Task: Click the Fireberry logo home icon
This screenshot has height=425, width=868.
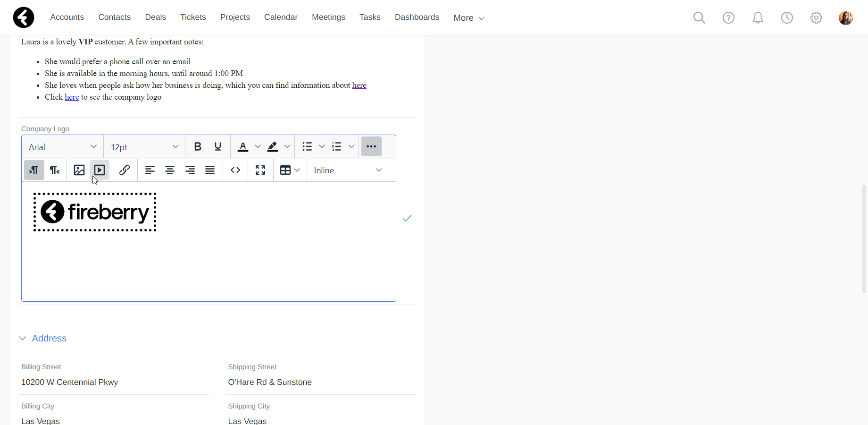Action: [x=24, y=18]
